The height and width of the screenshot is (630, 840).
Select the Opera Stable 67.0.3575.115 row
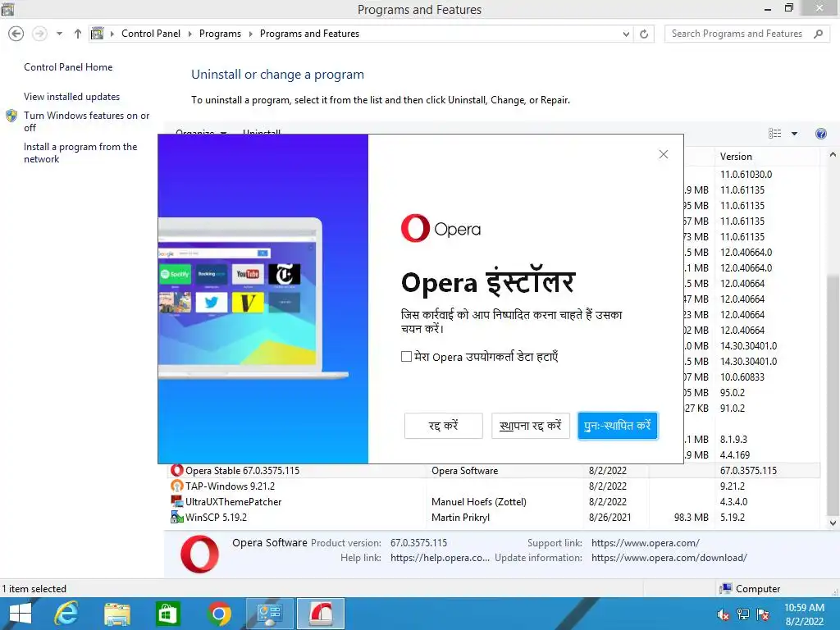click(x=493, y=470)
